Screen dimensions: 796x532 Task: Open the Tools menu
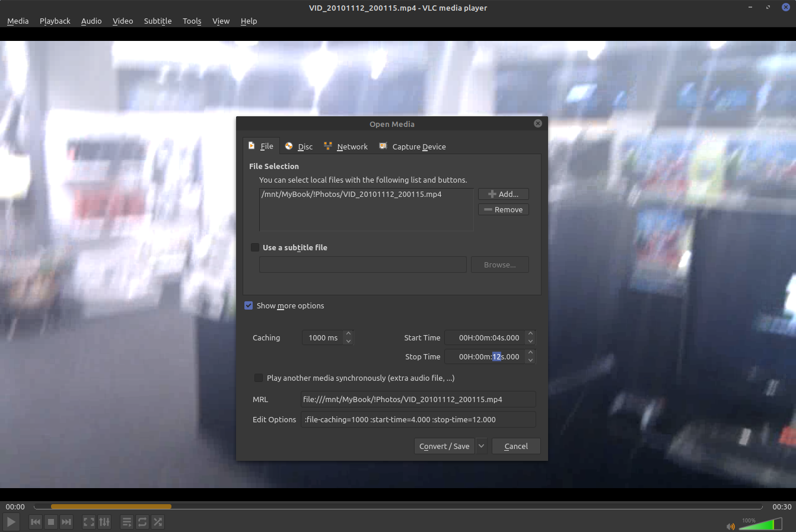pos(192,21)
